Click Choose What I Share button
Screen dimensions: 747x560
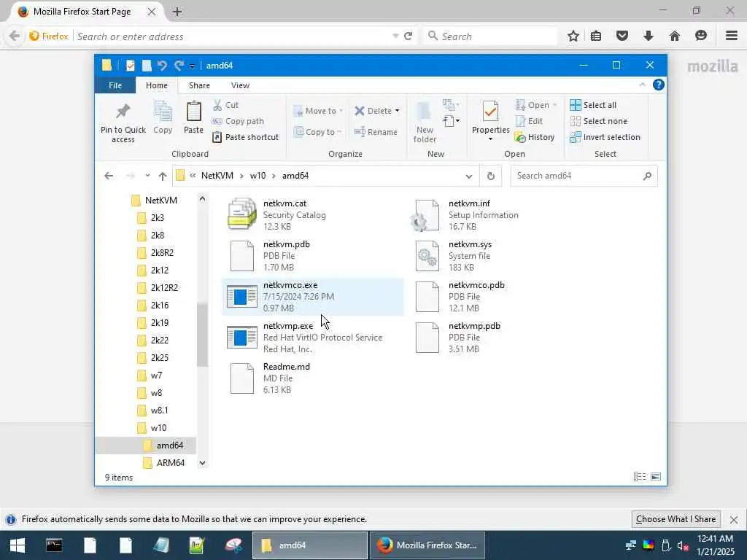point(676,519)
